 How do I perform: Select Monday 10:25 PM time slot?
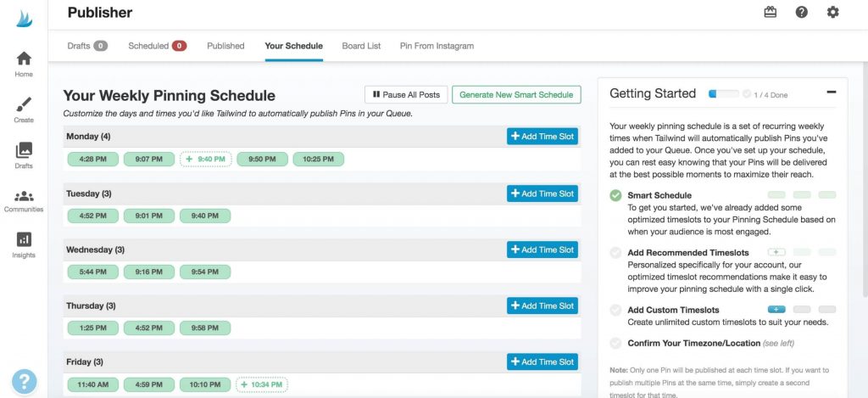pos(319,159)
